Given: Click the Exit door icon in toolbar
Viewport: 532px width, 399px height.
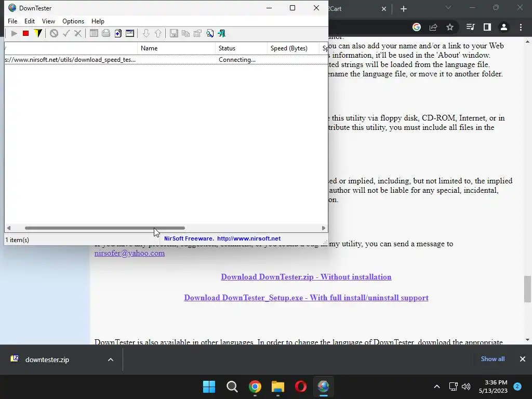Looking at the screenshot, I should [221, 33].
